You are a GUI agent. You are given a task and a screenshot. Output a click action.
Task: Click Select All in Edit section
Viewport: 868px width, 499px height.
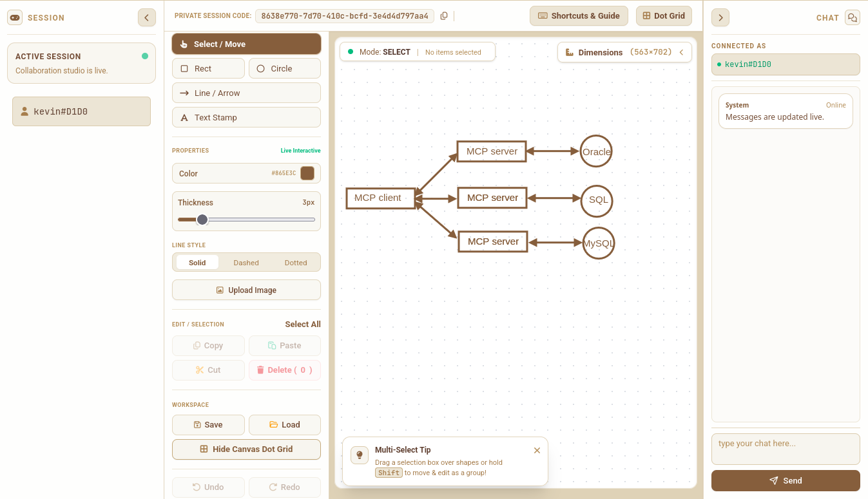303,325
